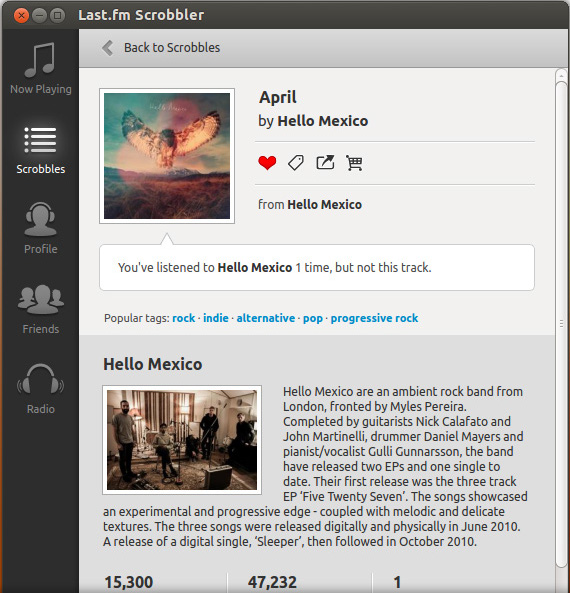
Task: Select the Scrobbles list icon
Action: [40, 140]
